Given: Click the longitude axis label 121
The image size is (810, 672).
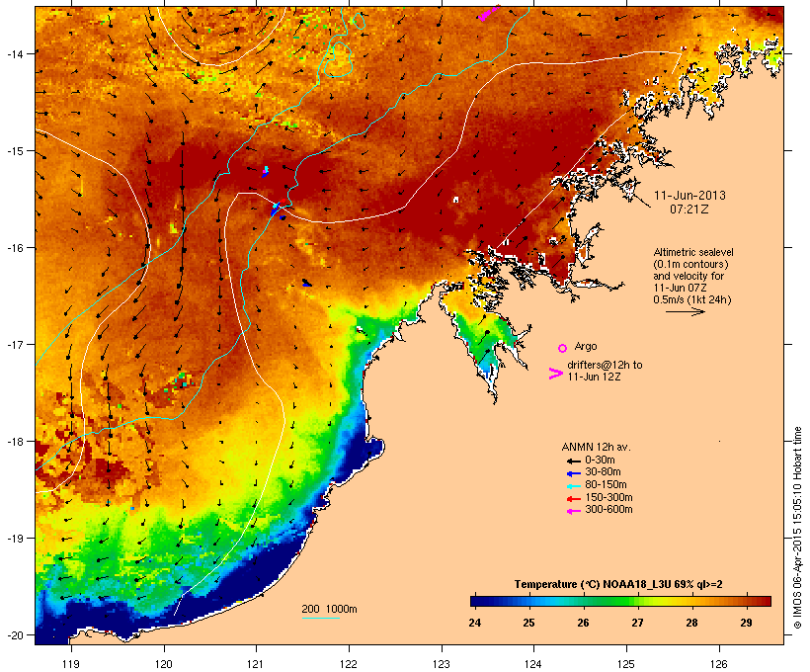Looking at the screenshot, I should [x=256, y=664].
